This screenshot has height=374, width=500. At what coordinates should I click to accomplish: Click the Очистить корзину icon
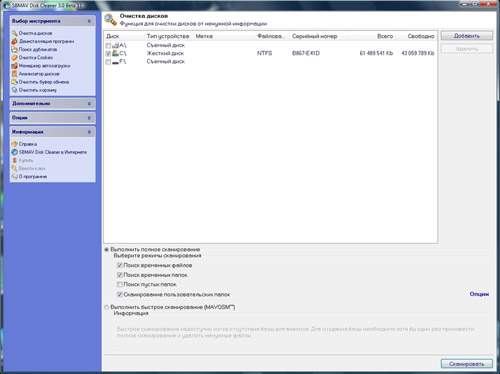point(14,90)
